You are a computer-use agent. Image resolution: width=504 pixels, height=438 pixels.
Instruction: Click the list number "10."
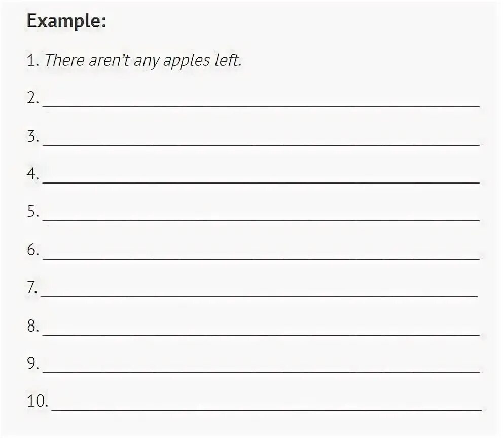tap(38, 401)
